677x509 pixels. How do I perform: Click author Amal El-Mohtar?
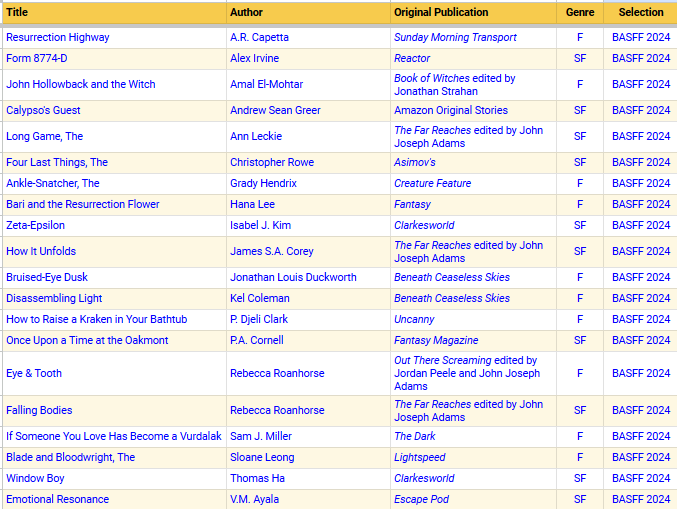[266, 84]
